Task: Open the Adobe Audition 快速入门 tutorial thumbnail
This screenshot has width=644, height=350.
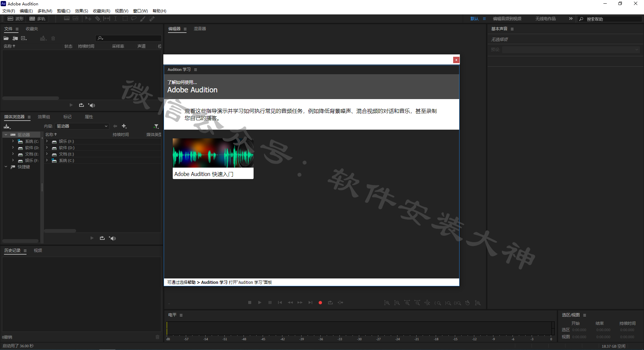Action: pyautogui.click(x=213, y=159)
